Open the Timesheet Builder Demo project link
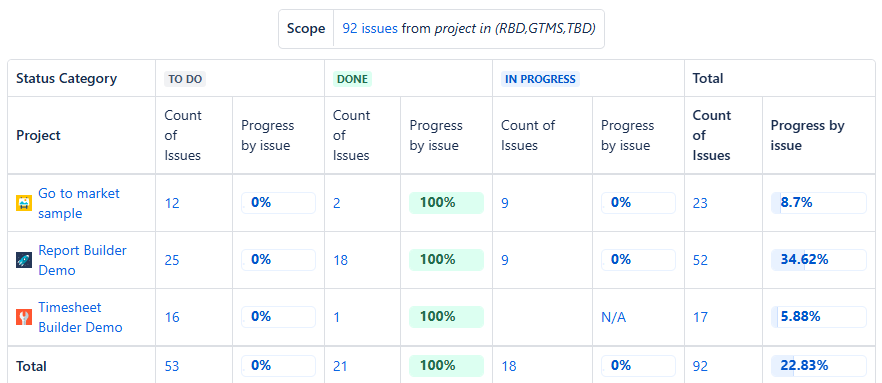882x383 pixels. click(x=80, y=317)
